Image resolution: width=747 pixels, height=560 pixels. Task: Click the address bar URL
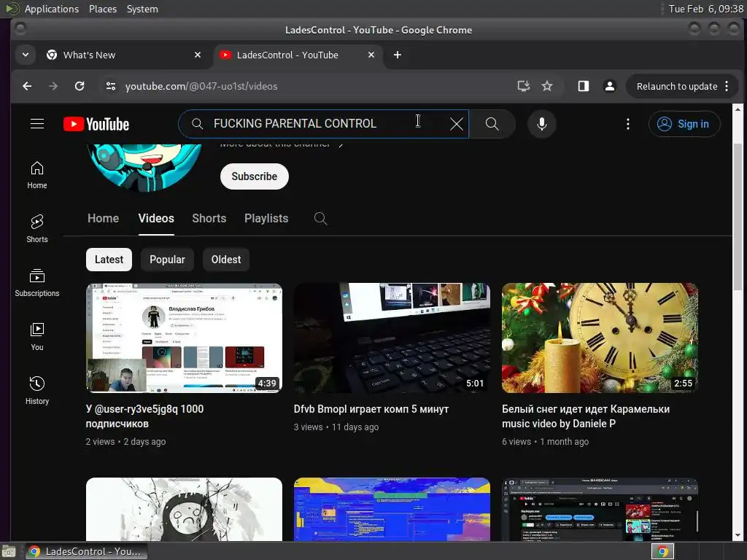point(201,86)
